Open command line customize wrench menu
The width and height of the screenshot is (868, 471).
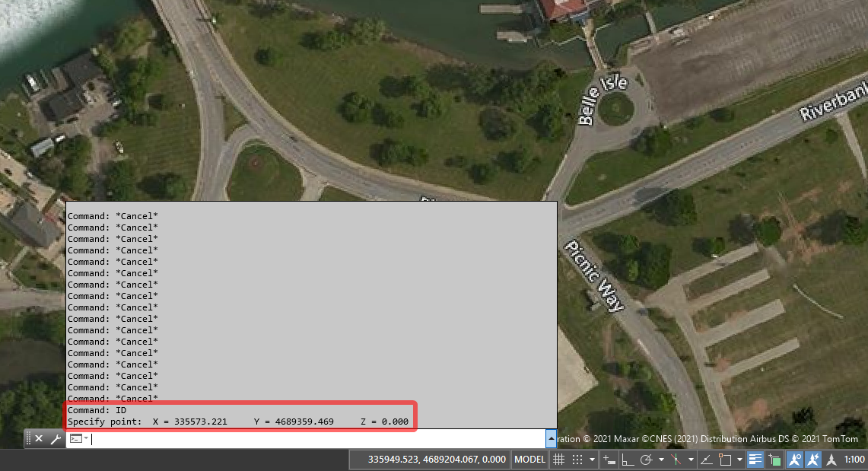coord(56,439)
